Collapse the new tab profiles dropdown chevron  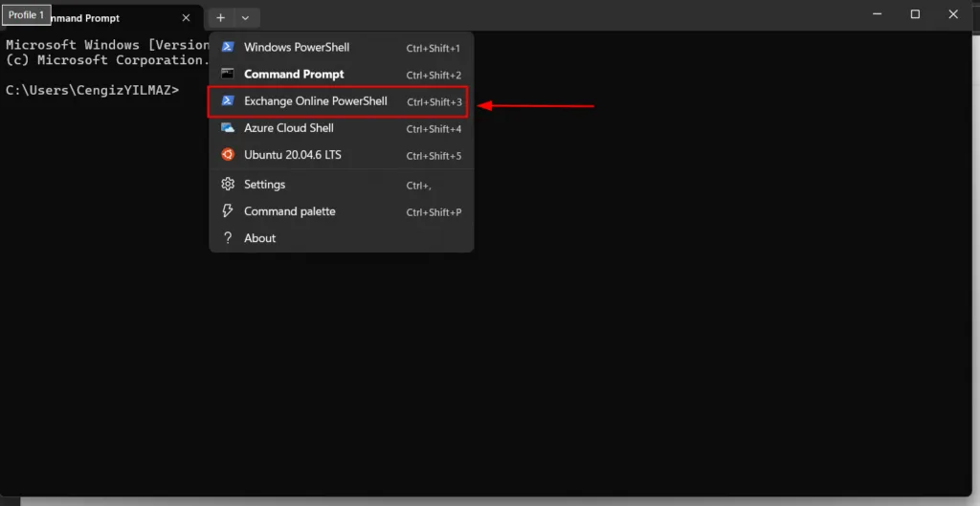coord(246,18)
